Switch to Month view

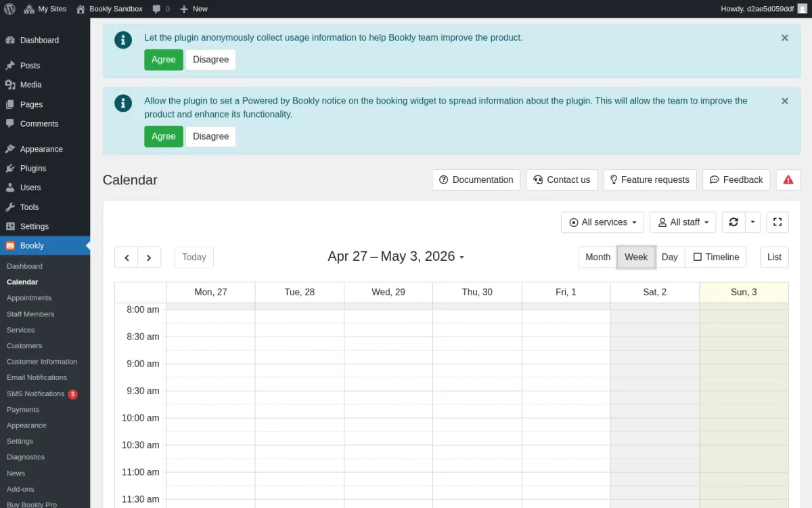(598, 257)
